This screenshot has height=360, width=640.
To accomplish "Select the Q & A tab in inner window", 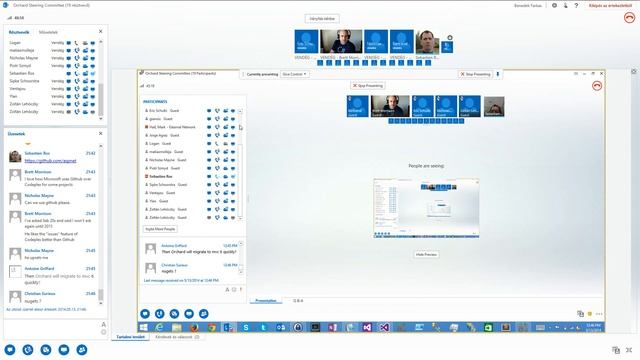I will (x=298, y=300).
